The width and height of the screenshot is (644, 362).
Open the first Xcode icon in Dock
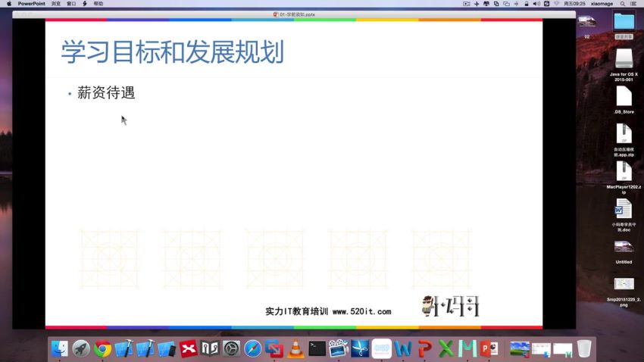[123, 349]
